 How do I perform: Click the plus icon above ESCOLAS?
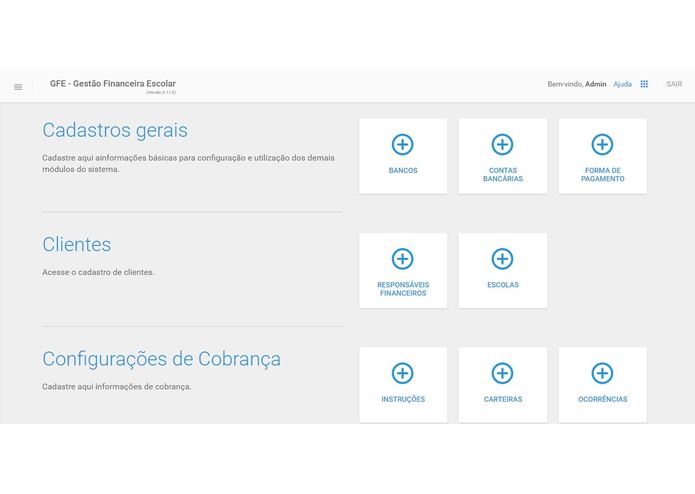(x=502, y=259)
